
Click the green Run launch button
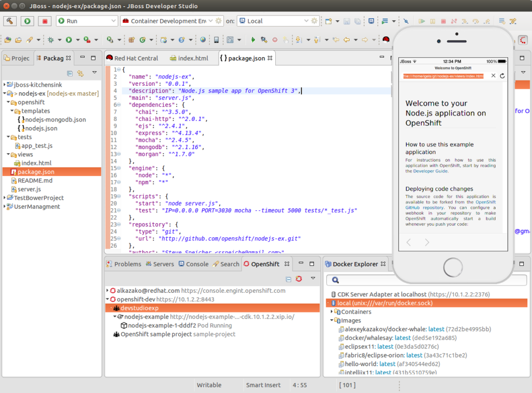click(28, 21)
